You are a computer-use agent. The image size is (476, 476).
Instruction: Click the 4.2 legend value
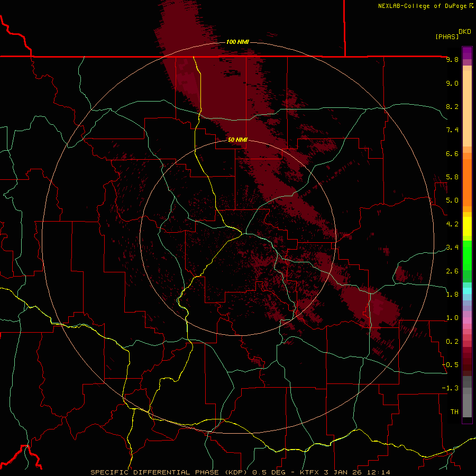(x=452, y=224)
